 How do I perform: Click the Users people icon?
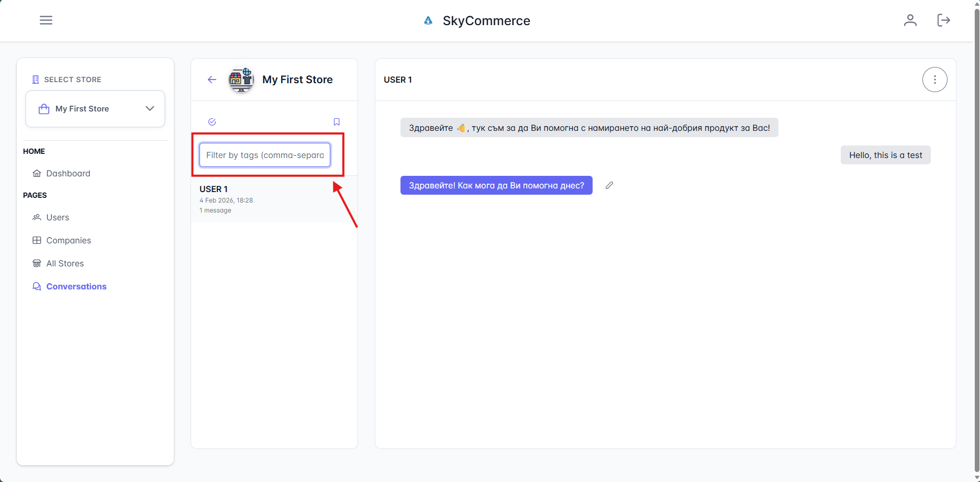37,217
